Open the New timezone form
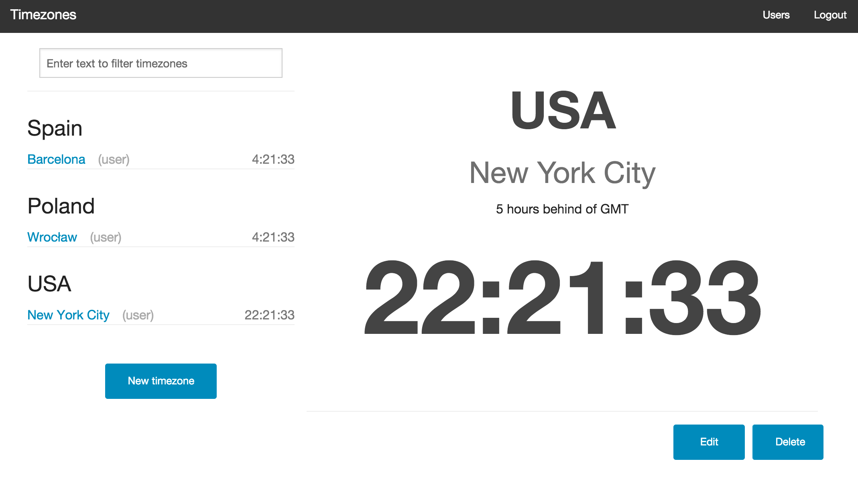The height and width of the screenshot is (504, 858). (x=161, y=380)
